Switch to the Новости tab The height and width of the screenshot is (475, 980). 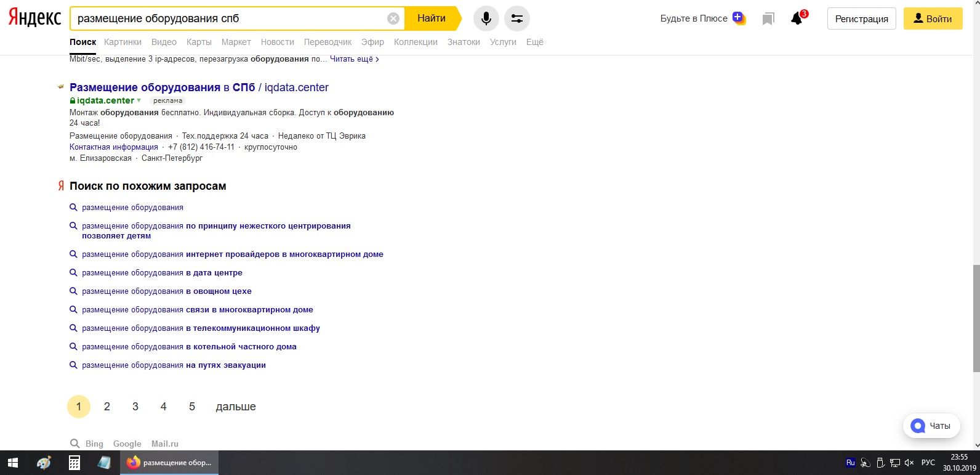pos(278,42)
